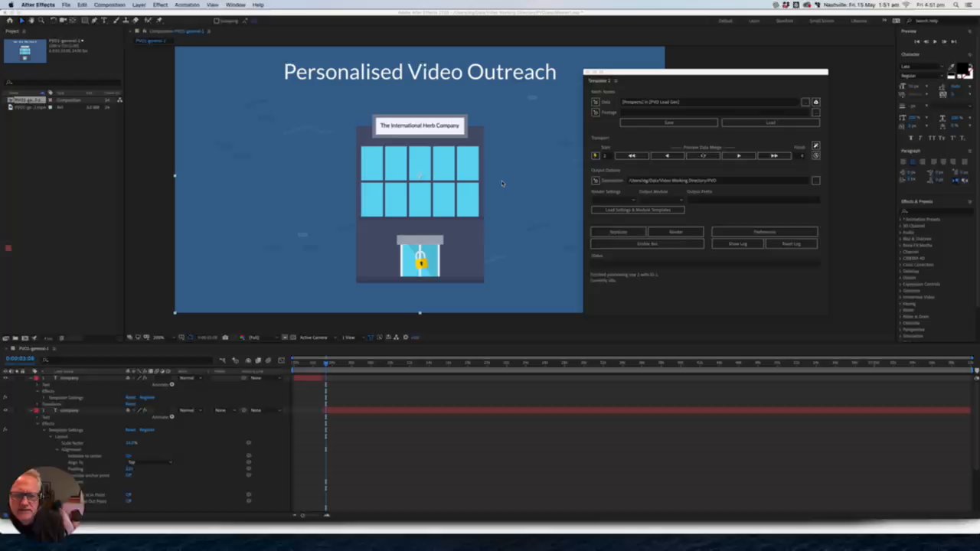This screenshot has width=980, height=551.
Task: Open the first company layer's blend mode dropdown
Action: coord(189,378)
